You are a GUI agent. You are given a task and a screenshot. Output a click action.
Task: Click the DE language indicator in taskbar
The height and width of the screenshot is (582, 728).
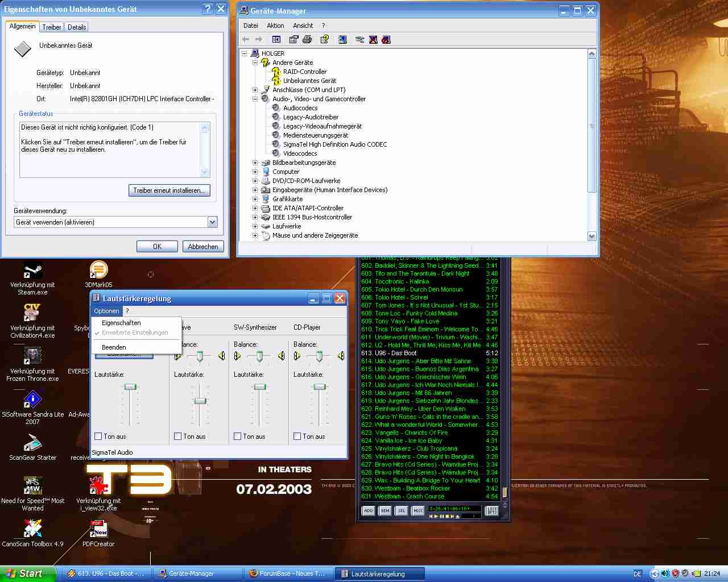click(638, 574)
